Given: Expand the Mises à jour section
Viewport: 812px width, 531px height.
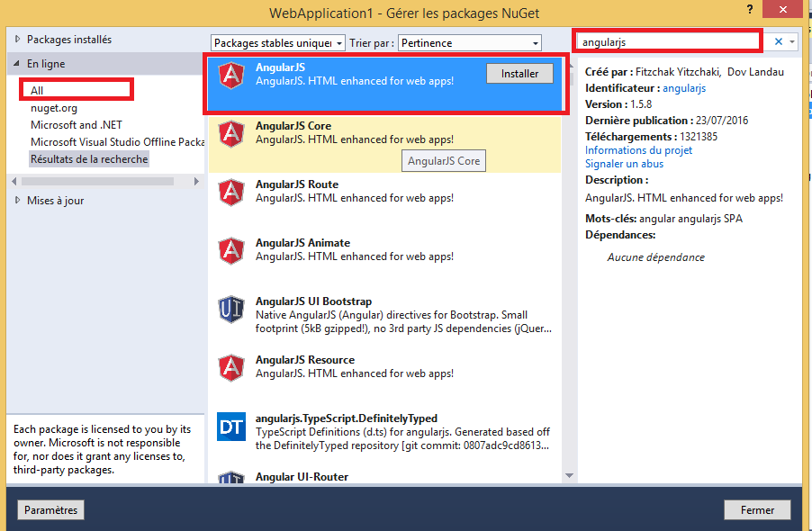Looking at the screenshot, I should pyautogui.click(x=18, y=200).
